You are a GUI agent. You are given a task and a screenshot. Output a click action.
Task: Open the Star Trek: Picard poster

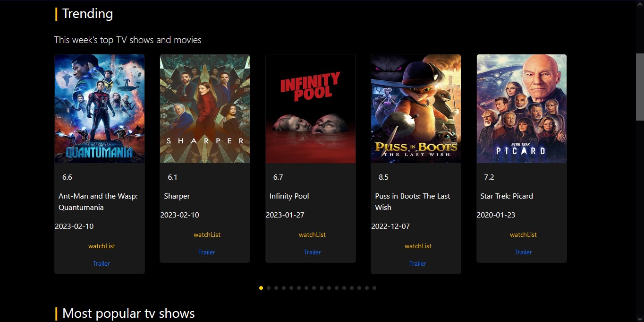point(522,109)
